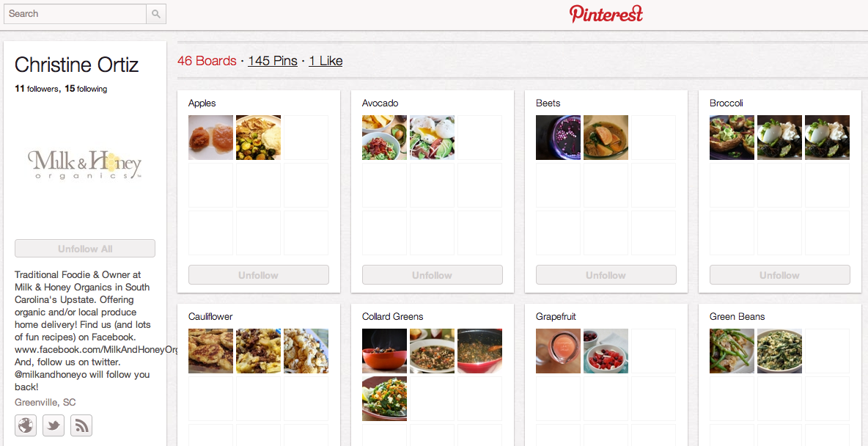
Task: Open first thumbnail in Green Beans board
Action: tap(732, 351)
